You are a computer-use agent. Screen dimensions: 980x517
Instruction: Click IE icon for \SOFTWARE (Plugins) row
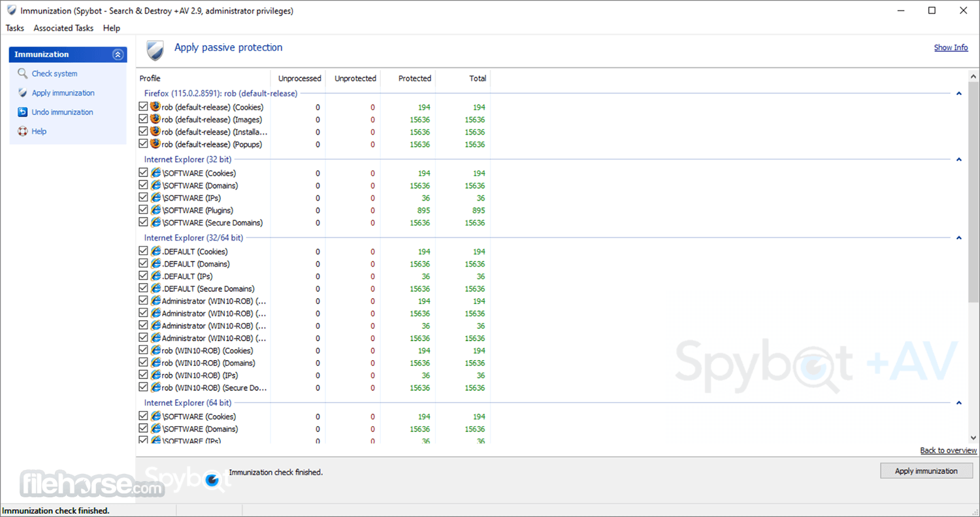(155, 210)
